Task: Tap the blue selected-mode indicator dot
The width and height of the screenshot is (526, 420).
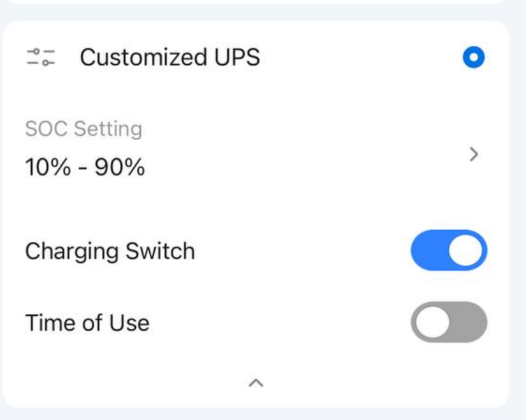Action: 473,58
